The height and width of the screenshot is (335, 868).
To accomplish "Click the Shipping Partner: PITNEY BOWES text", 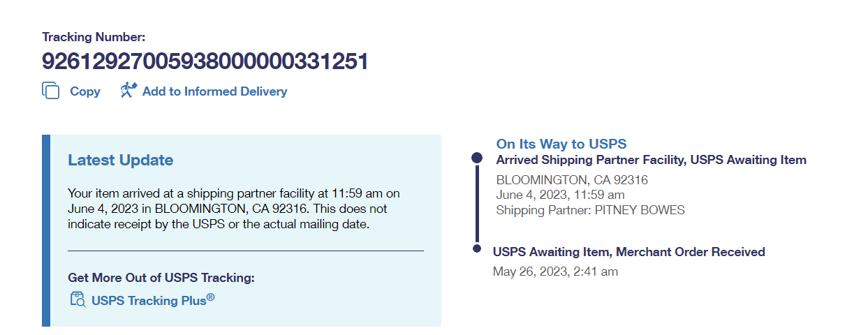I will [590, 210].
